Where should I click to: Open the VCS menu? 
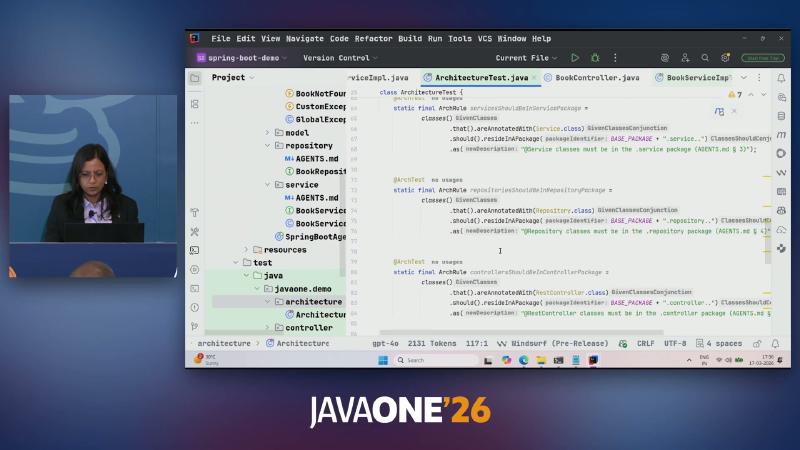click(x=485, y=39)
